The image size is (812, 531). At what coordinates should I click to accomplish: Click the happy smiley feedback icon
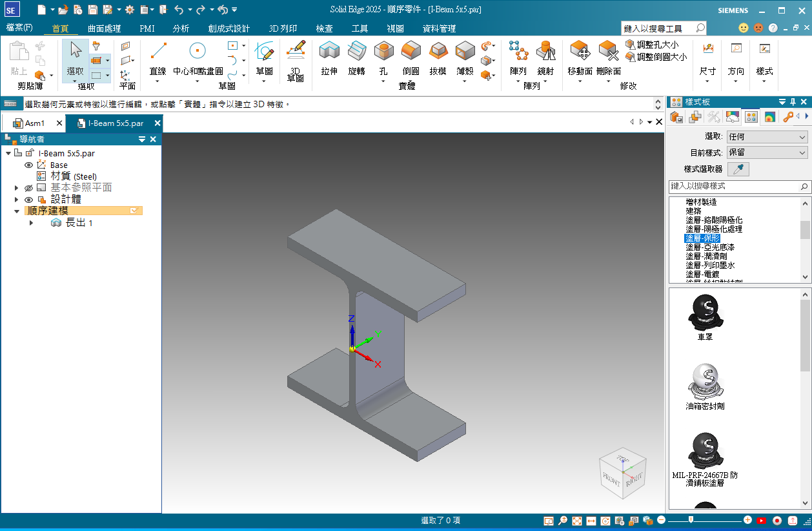[x=744, y=28]
